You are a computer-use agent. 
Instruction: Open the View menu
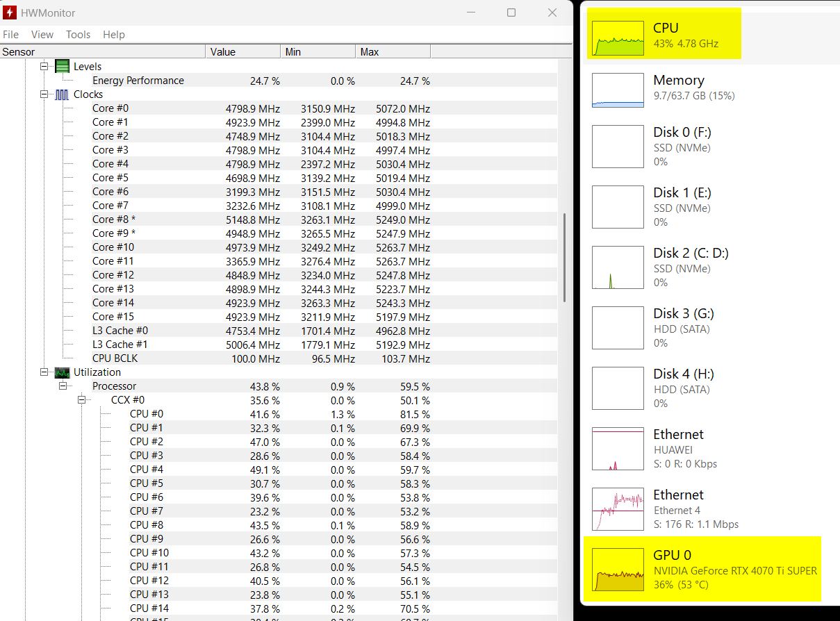(x=42, y=35)
